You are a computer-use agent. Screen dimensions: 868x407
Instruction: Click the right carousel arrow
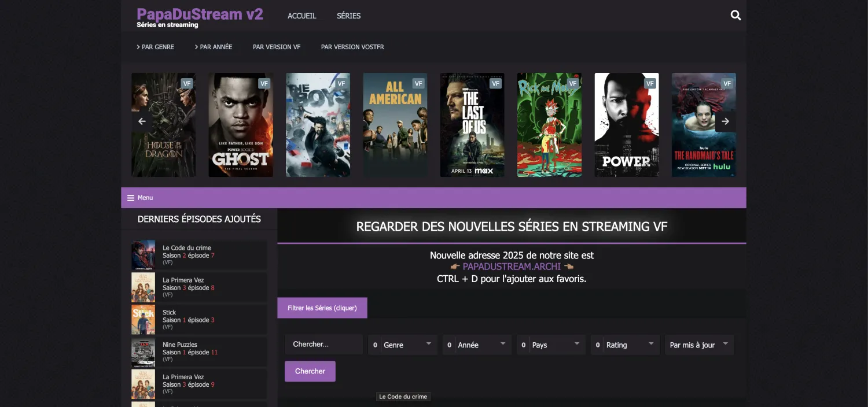point(726,121)
